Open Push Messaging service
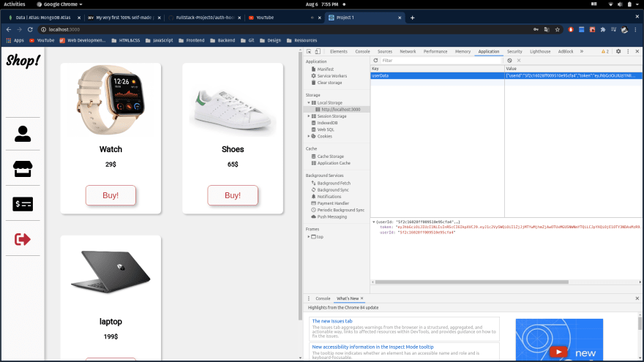The width and height of the screenshot is (644, 362). click(332, 216)
